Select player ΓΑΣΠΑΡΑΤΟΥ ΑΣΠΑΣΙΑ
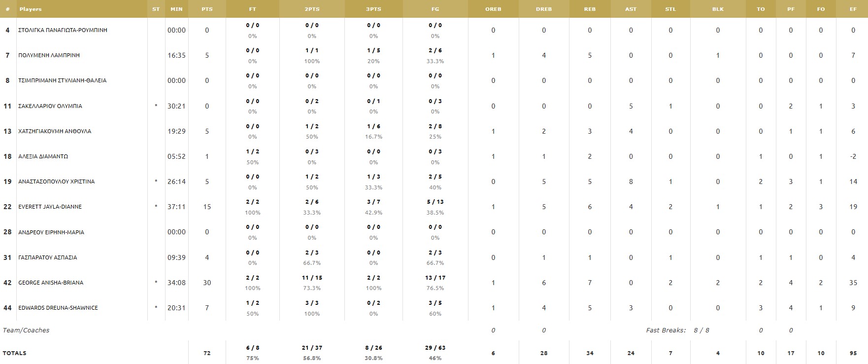Screen dimensions: 868x364 [x=47, y=257]
